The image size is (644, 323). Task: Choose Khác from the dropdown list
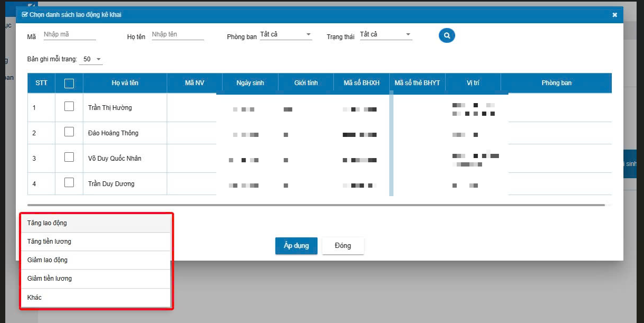click(96, 298)
